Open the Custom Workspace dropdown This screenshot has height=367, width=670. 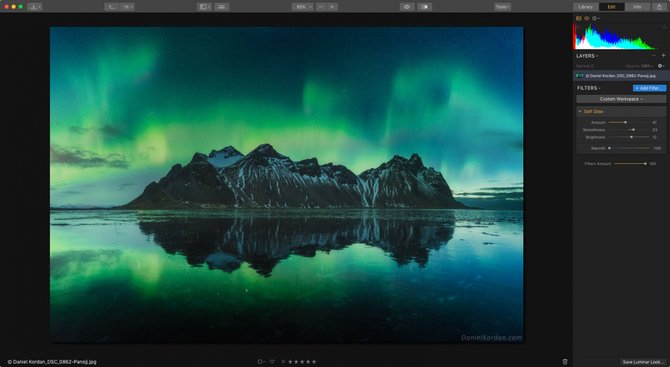(621, 99)
